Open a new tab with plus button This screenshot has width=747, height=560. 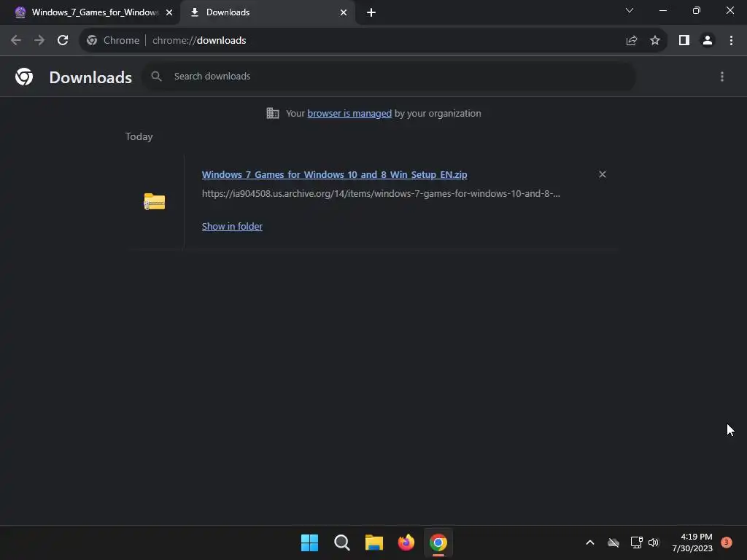371,12
